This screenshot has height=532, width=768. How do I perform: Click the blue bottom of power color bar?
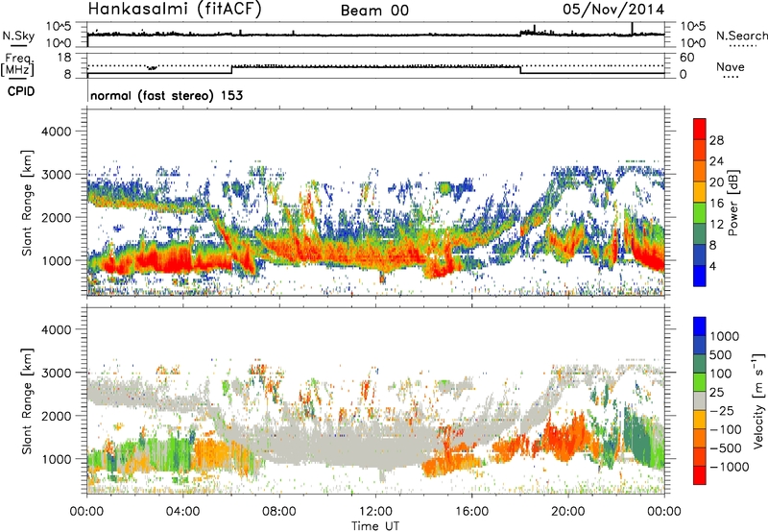tap(700, 276)
